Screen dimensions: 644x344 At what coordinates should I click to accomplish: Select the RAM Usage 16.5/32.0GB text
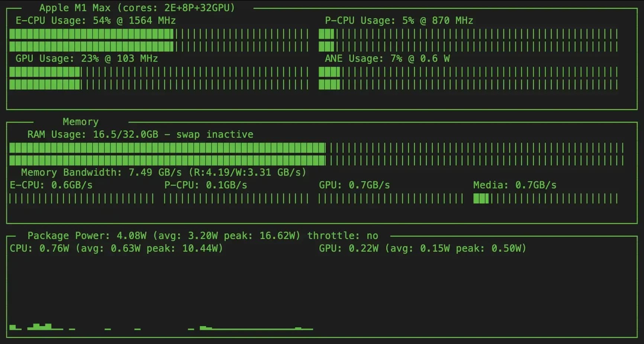tap(140, 134)
